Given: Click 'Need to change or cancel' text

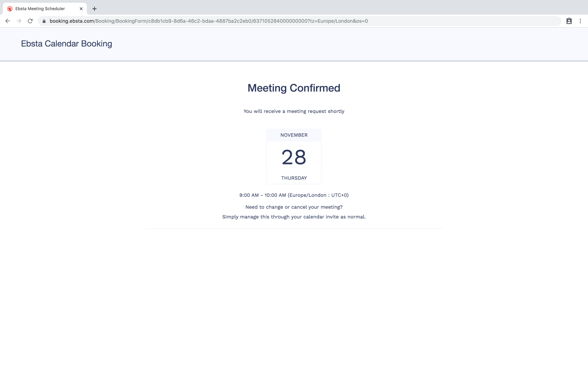Looking at the screenshot, I should point(294,207).
